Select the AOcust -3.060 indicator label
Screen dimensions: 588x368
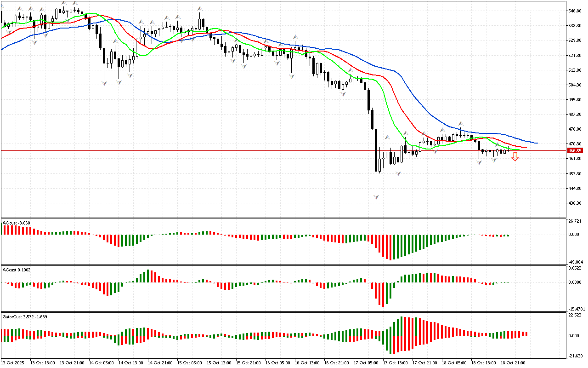[17, 223]
